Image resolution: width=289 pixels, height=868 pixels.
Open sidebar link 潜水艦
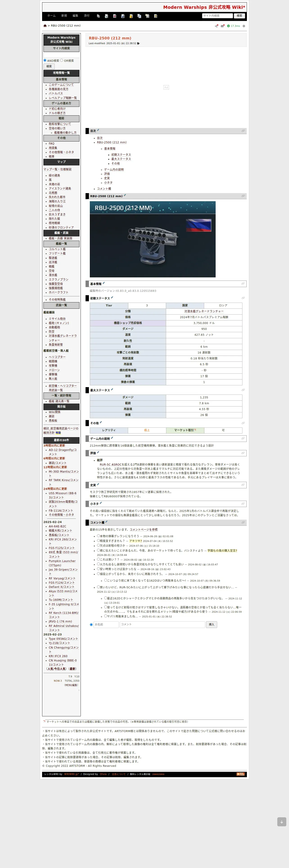(53, 275)
